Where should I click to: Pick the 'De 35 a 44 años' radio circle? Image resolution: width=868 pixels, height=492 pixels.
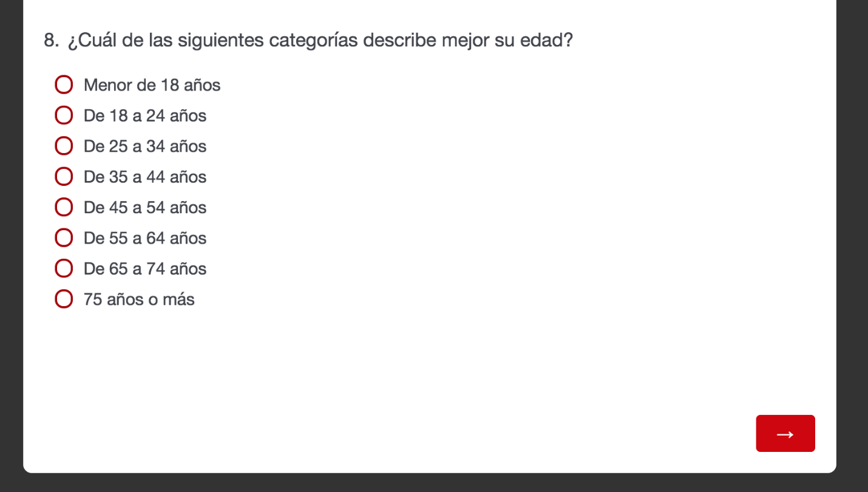coord(64,176)
